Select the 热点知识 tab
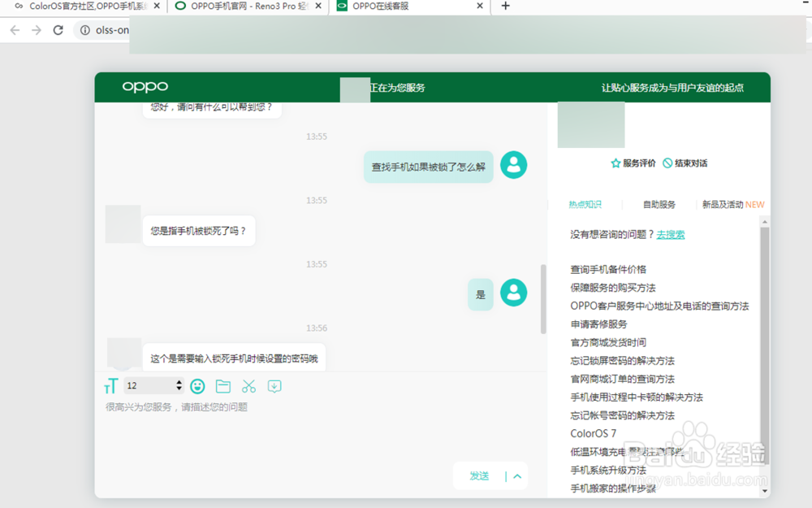The width and height of the screenshot is (812, 508). tap(585, 204)
